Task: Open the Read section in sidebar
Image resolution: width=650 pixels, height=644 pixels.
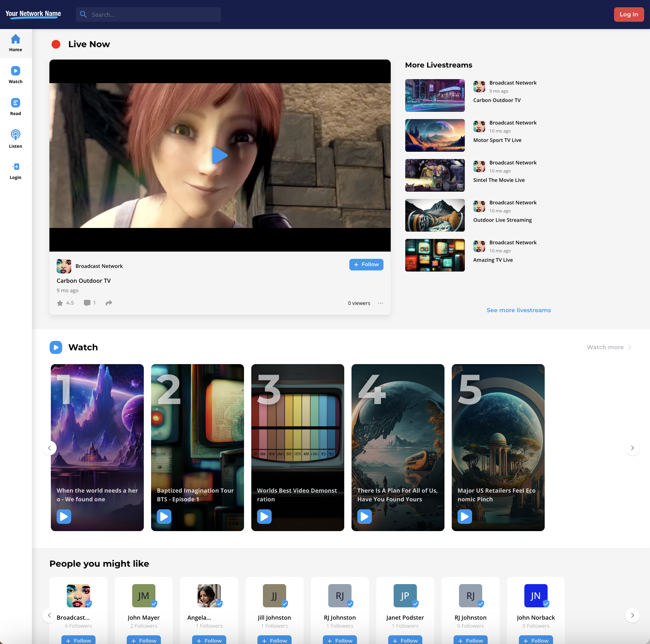Action: [16, 107]
